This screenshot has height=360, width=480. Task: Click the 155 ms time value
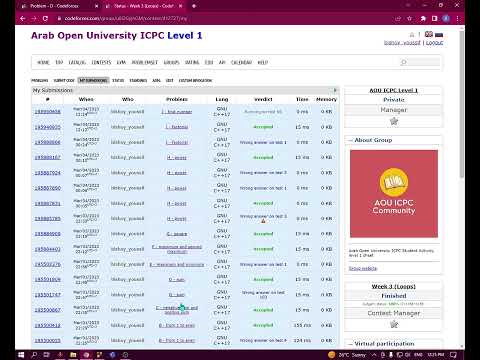pyautogui.click(x=302, y=325)
